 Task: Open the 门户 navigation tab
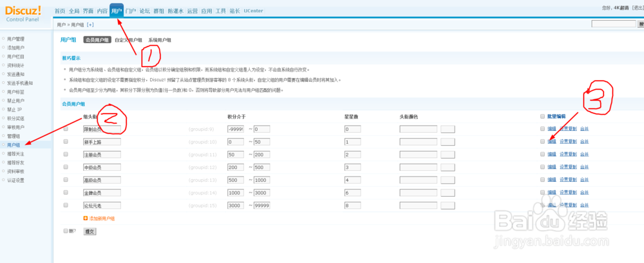click(131, 11)
